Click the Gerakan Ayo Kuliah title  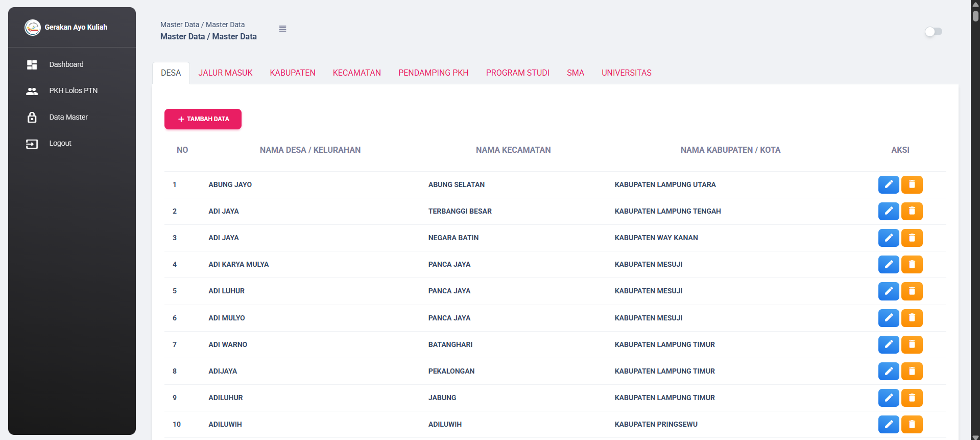(76, 27)
